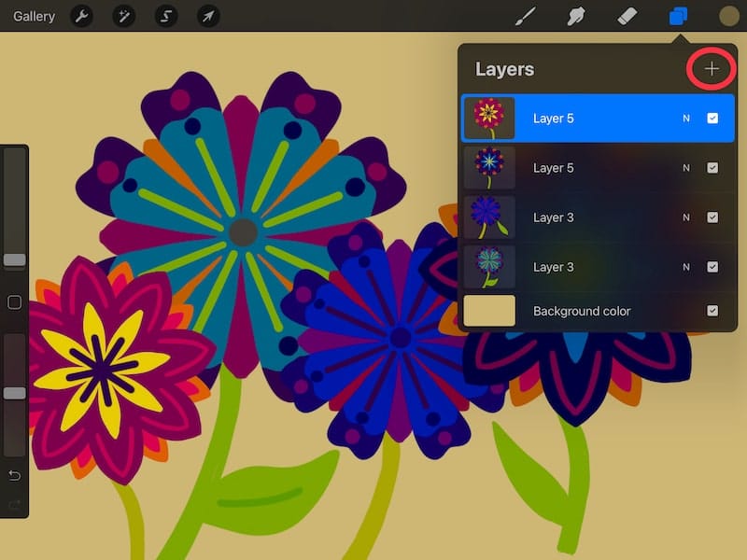Activate the Transform arrow tool
This screenshot has width=747, height=560.
[x=208, y=17]
